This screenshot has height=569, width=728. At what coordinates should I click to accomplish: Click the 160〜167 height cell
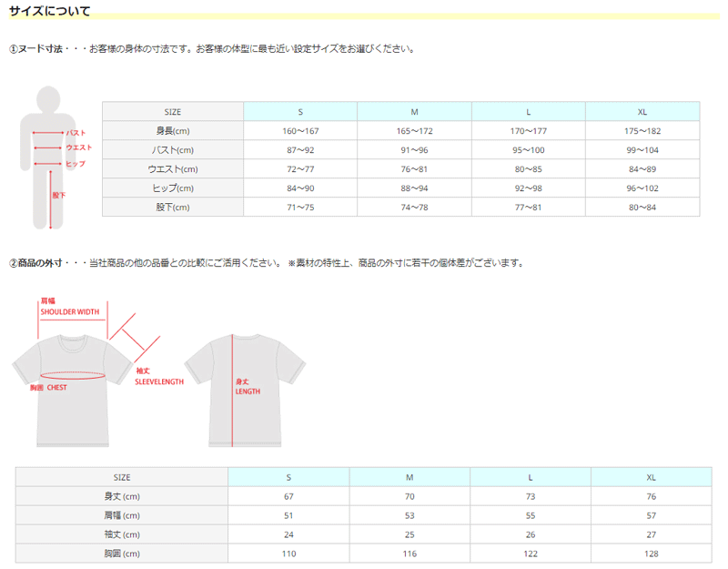(300, 131)
